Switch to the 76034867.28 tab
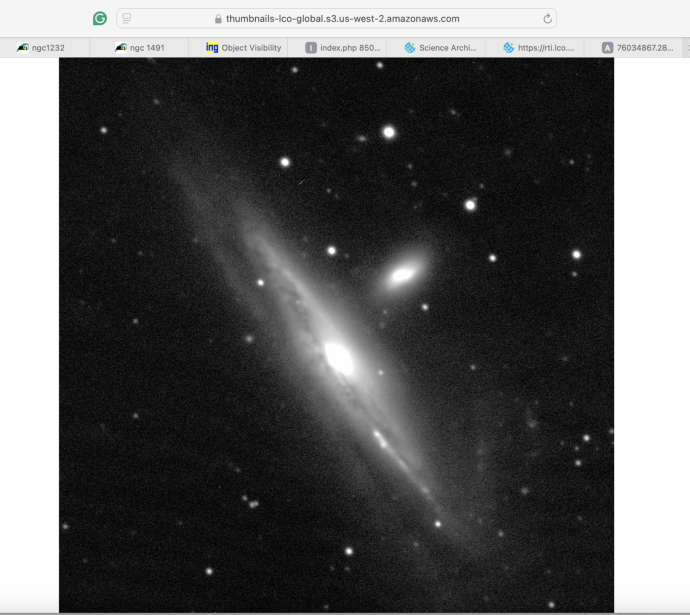 634,48
